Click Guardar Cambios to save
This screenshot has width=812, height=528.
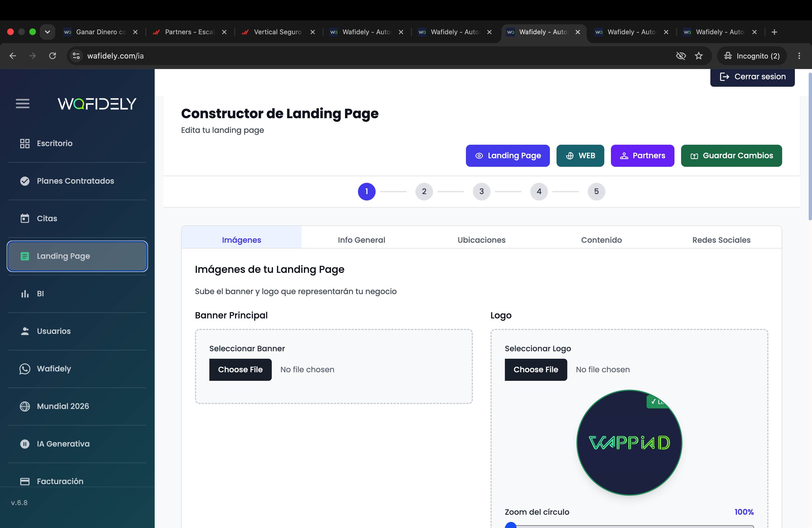(x=731, y=155)
